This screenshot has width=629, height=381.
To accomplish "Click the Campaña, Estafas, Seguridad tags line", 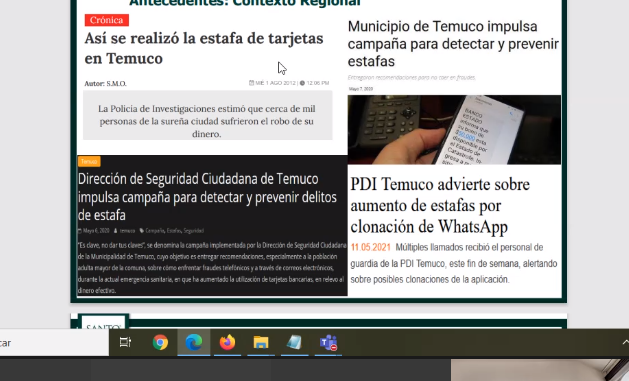I will click(x=172, y=231).
